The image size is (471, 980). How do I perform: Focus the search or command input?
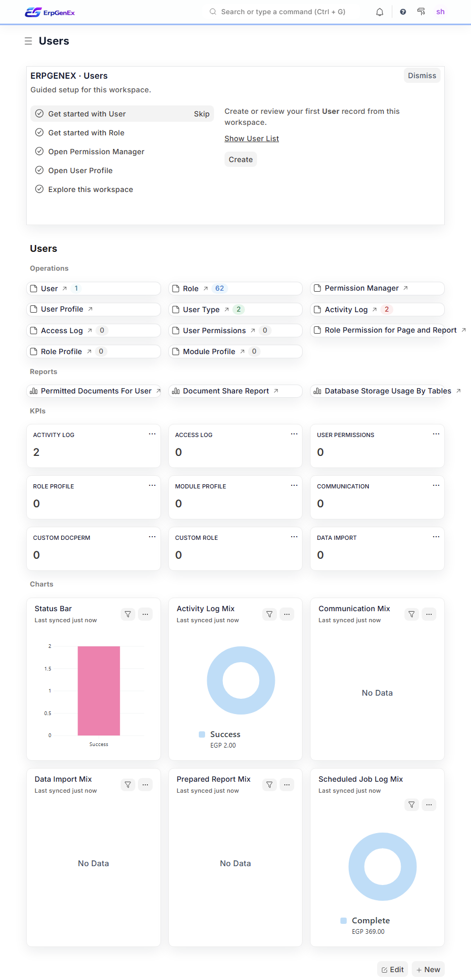(x=283, y=12)
